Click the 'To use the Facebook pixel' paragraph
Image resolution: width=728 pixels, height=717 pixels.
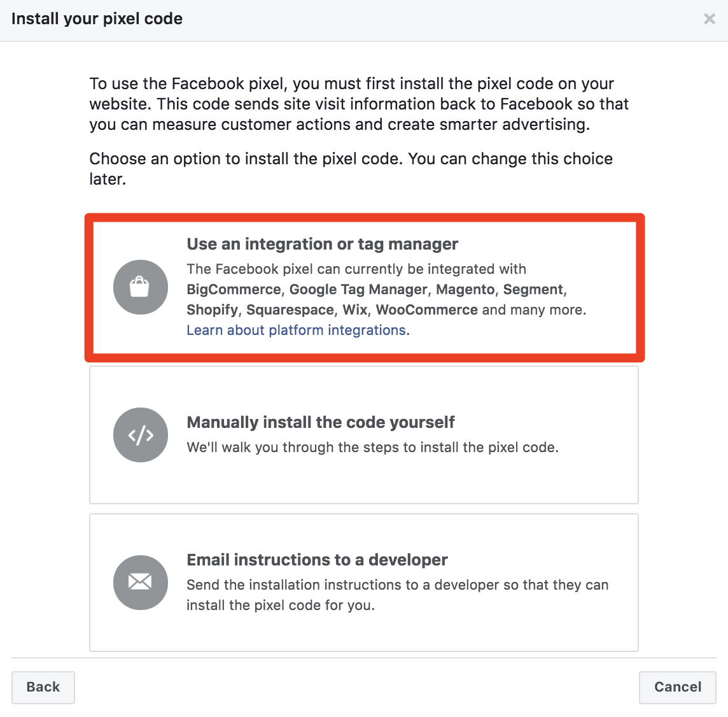point(359,104)
